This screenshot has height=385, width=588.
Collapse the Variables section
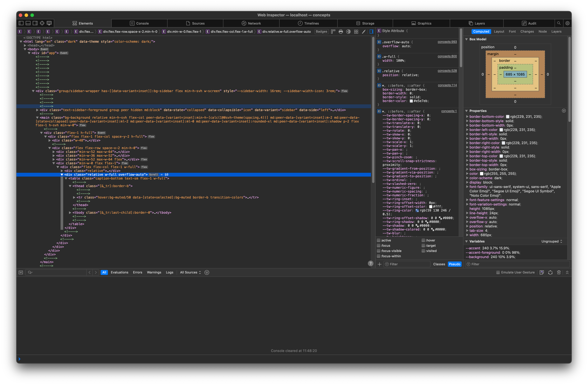pyautogui.click(x=466, y=241)
